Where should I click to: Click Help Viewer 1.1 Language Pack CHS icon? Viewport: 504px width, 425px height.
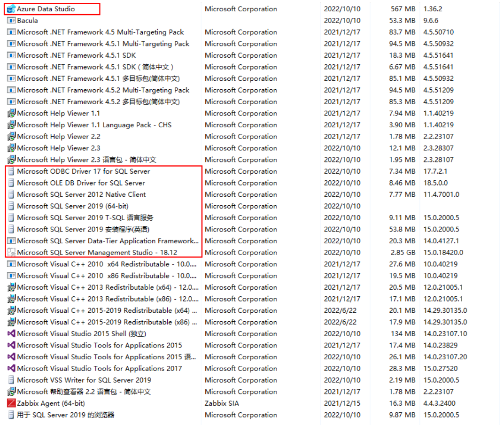[x=11, y=125]
